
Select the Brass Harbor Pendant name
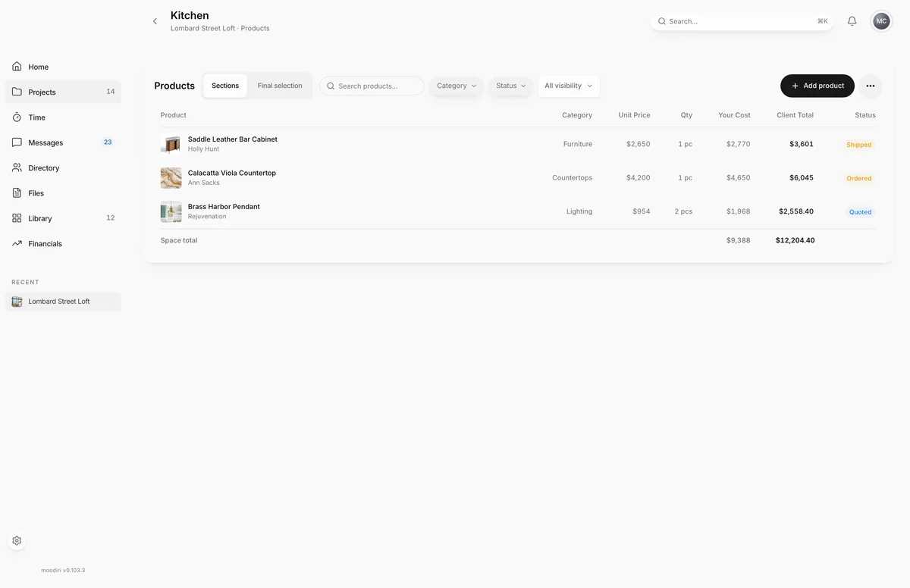tap(224, 207)
